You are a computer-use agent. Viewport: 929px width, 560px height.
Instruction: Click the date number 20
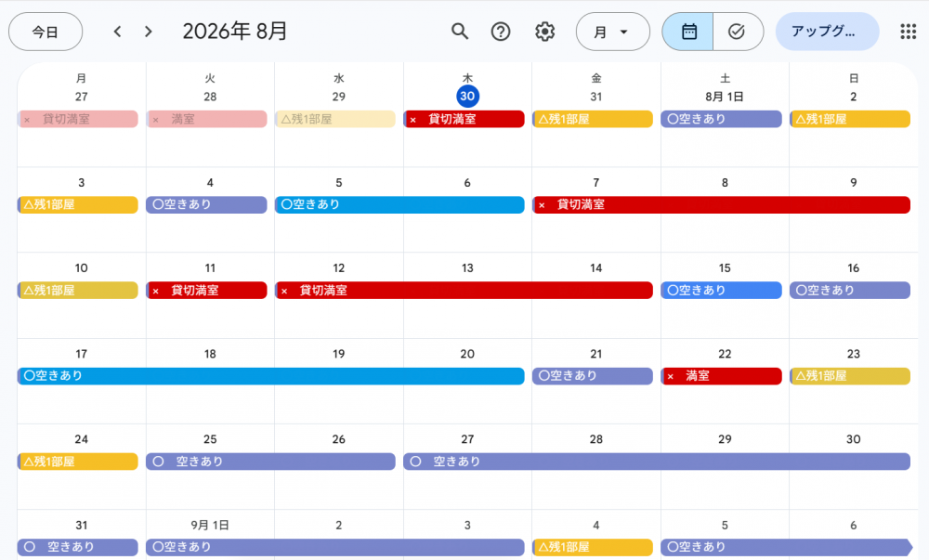(x=467, y=354)
